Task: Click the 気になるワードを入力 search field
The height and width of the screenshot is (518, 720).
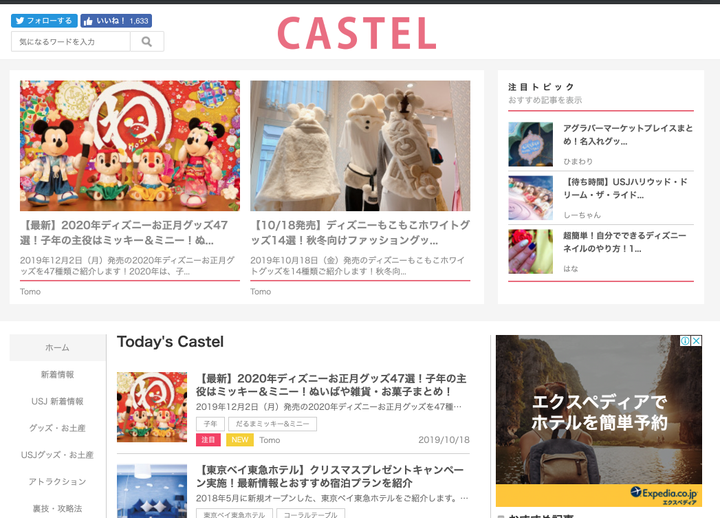Action: pos(71,42)
